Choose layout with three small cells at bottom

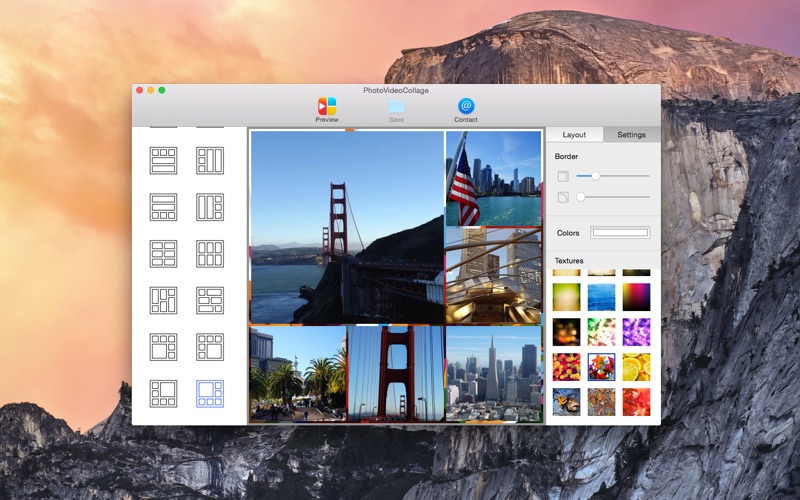pos(163,207)
